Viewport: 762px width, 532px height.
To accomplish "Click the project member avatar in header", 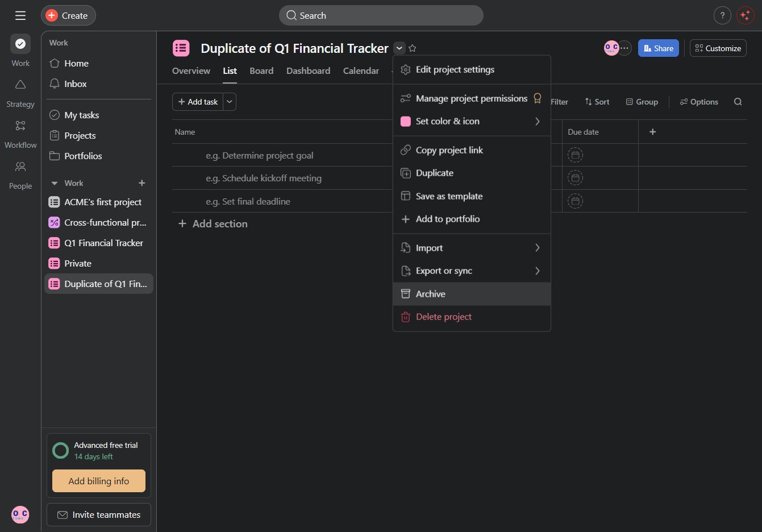I will pyautogui.click(x=611, y=48).
